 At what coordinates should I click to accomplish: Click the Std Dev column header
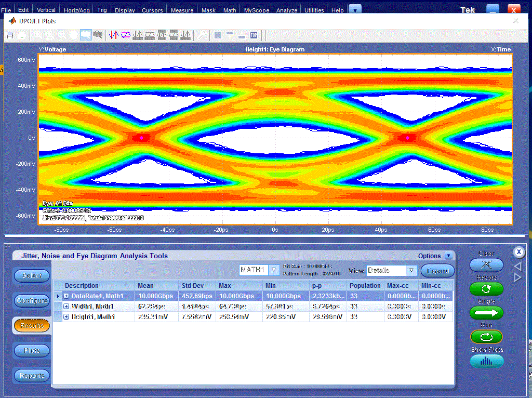coord(197,286)
